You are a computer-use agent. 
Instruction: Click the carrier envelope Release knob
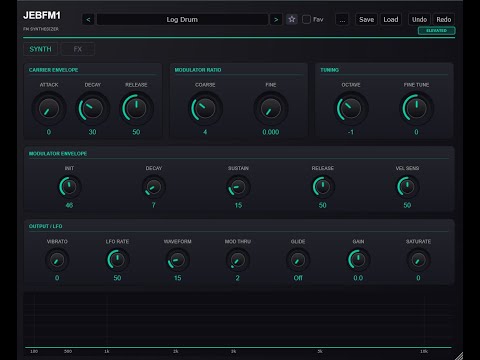click(136, 109)
